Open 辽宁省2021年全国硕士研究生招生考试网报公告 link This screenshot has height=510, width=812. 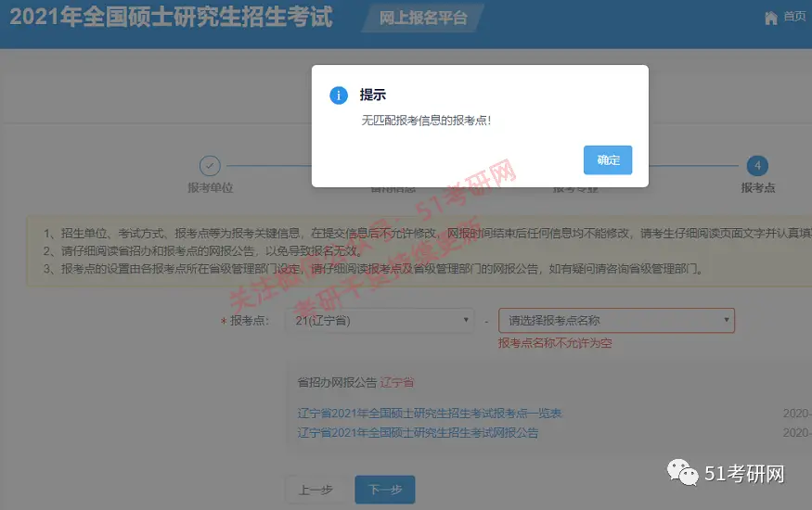click(x=418, y=432)
